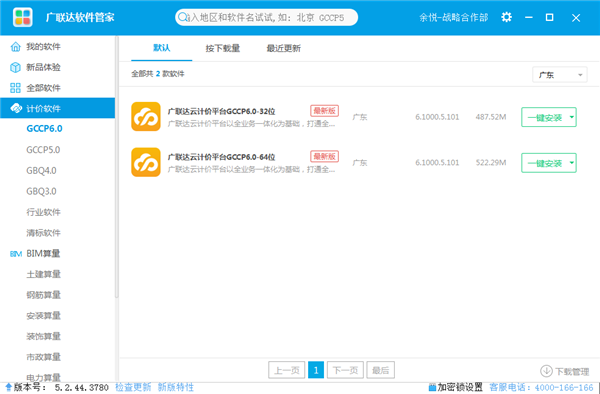Select GCCP6.0 in sidebar

tap(44, 129)
